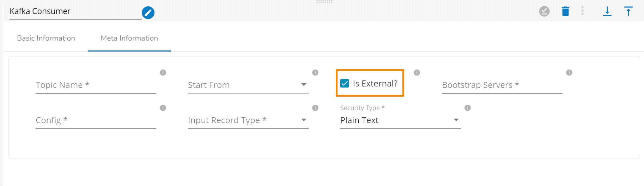Delete the Kafka Consumer component via trash icon
Viewport: 644px width, 186px height.
[x=565, y=12]
